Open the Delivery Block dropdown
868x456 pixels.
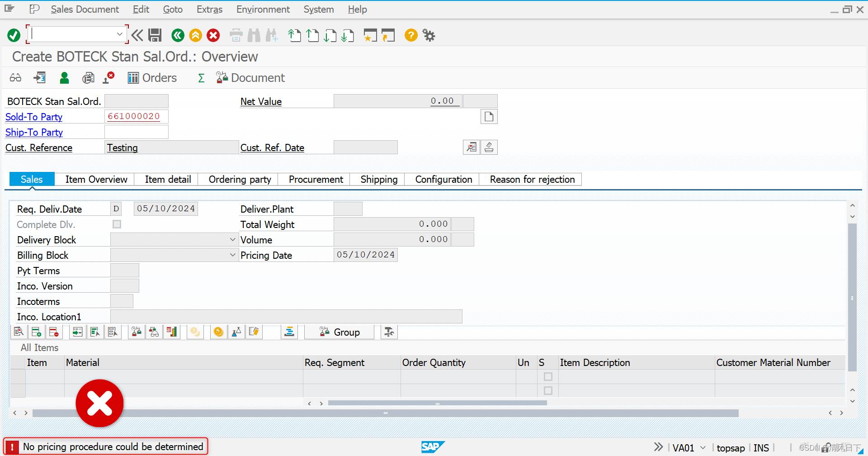(x=232, y=240)
